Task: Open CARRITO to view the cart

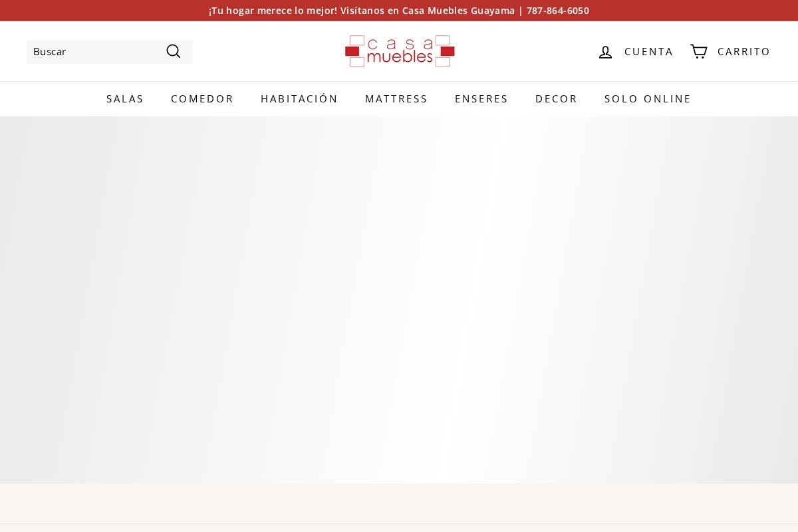Action: [744, 51]
